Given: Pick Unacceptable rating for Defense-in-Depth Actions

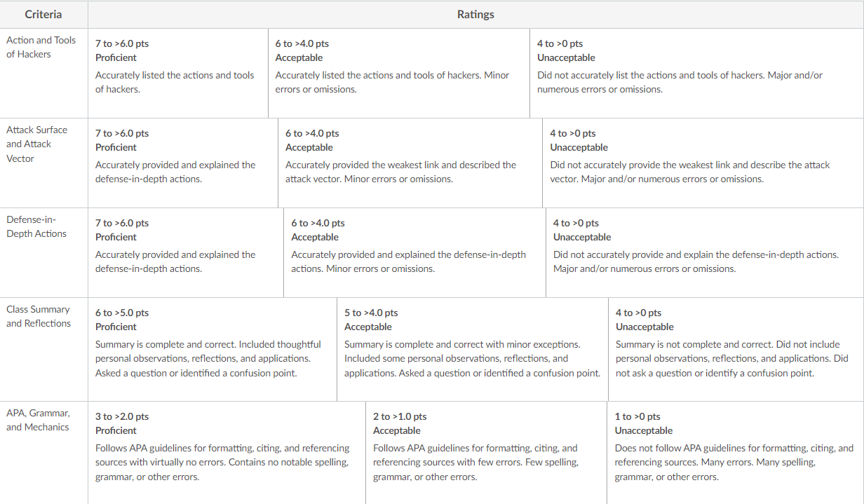Looking at the screenshot, I should coord(705,252).
